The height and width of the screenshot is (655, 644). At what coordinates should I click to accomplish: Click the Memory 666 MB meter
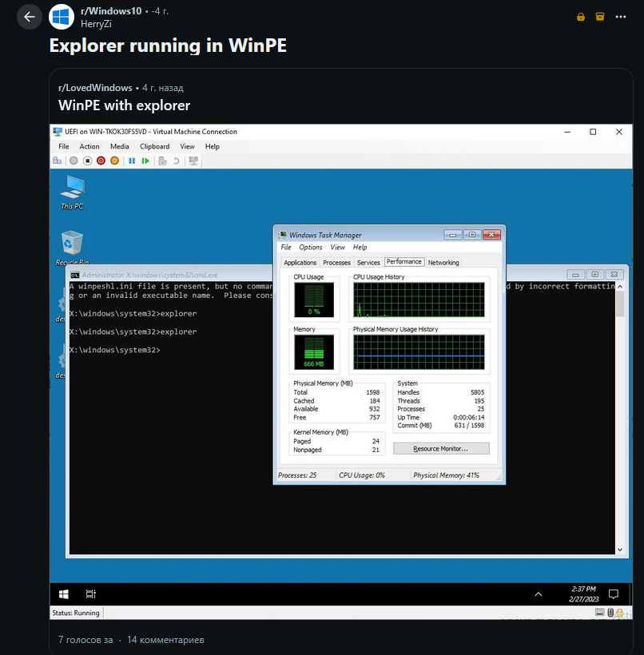click(x=314, y=351)
